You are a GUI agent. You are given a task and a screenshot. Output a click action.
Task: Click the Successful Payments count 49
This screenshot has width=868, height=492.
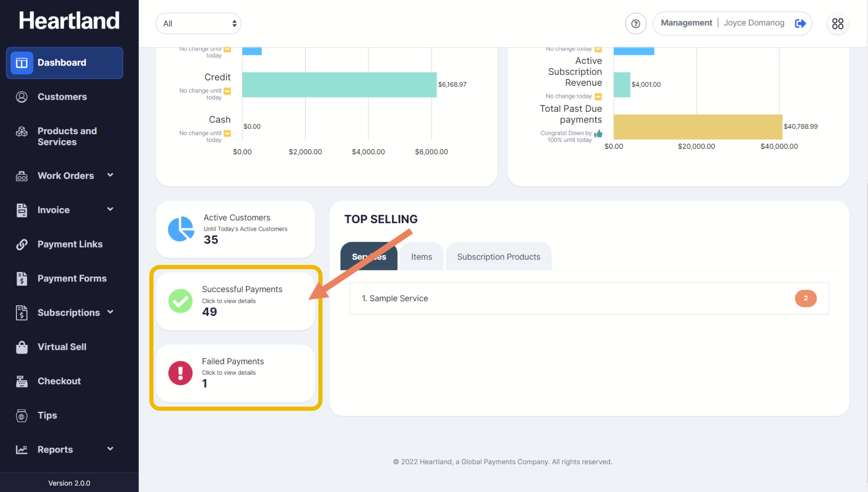tap(209, 312)
